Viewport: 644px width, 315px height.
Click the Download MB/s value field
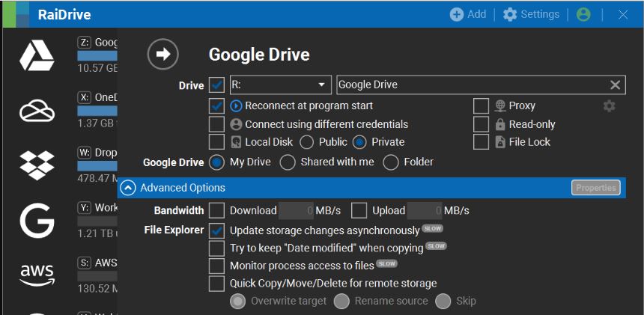(297, 211)
